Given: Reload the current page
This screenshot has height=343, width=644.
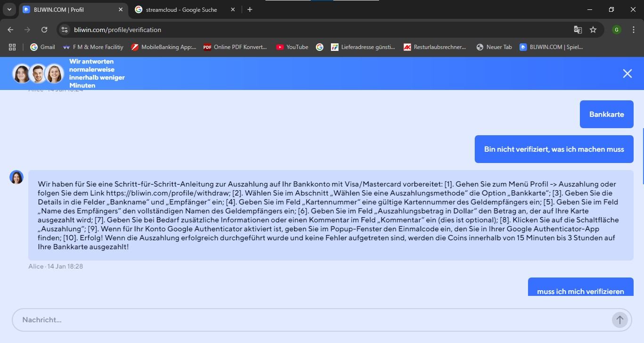Looking at the screenshot, I should tap(44, 30).
